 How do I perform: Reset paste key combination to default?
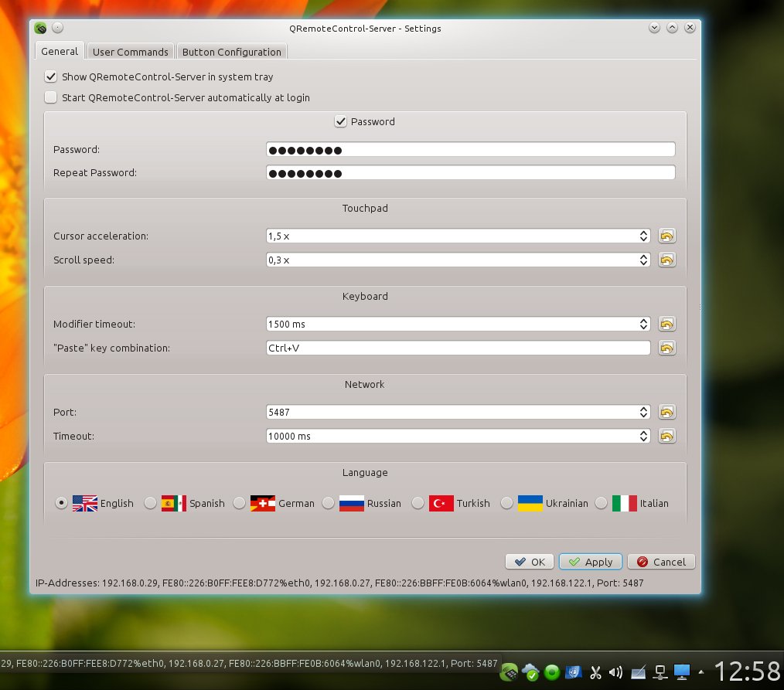click(667, 348)
